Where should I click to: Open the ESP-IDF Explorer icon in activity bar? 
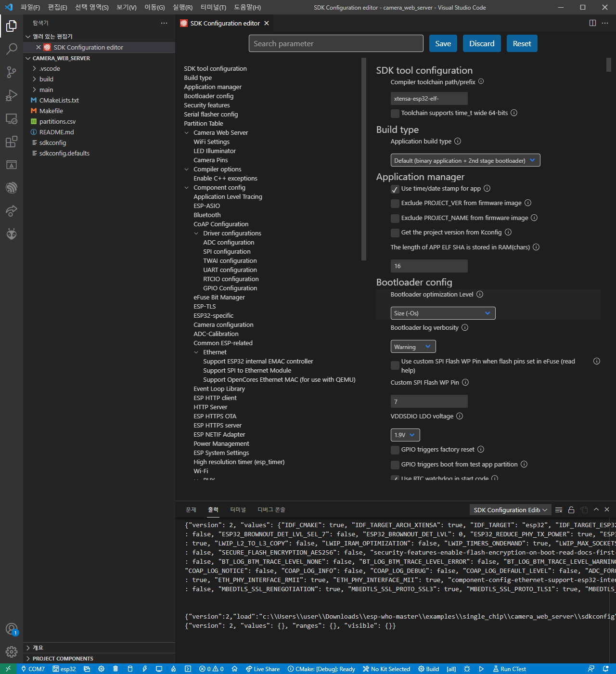pyautogui.click(x=12, y=188)
